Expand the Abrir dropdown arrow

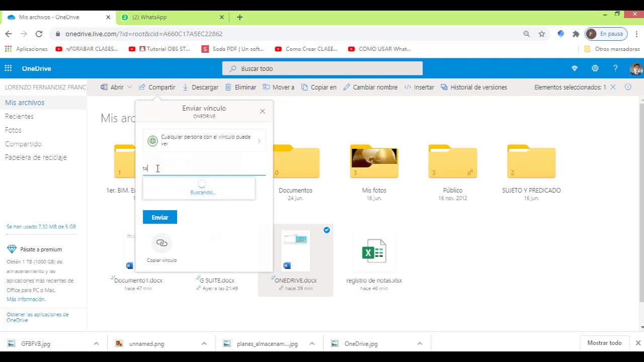click(129, 87)
